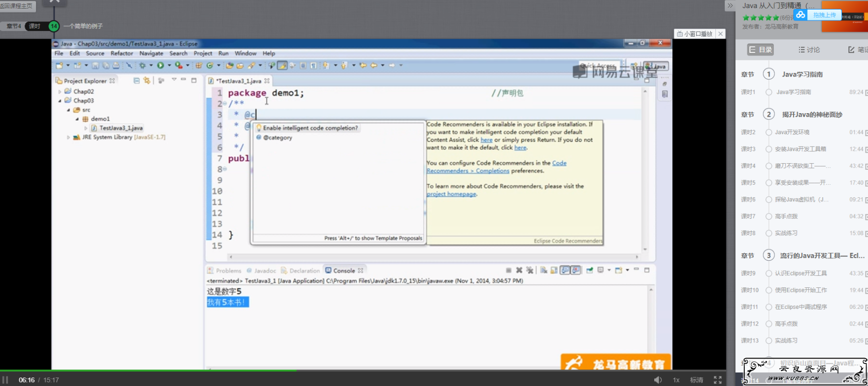Toggle Show Whitespace Characters paragraph icon

[313, 66]
